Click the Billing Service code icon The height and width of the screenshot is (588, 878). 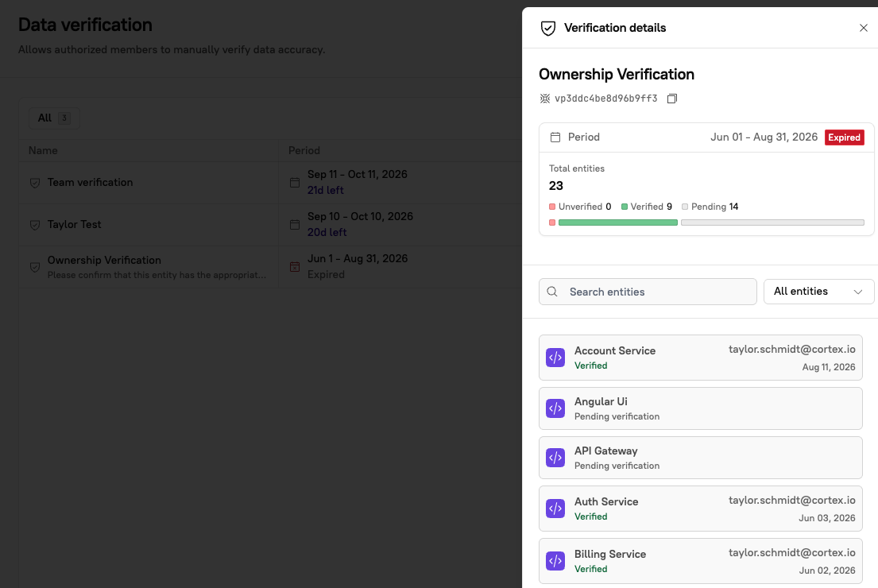coord(555,560)
